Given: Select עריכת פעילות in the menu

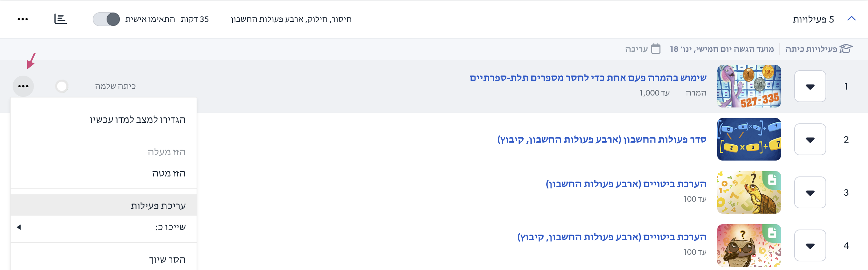Looking at the screenshot, I should 104,205.
